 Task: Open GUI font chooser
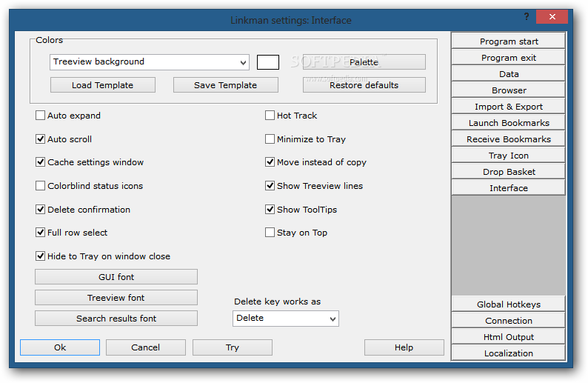(x=116, y=277)
